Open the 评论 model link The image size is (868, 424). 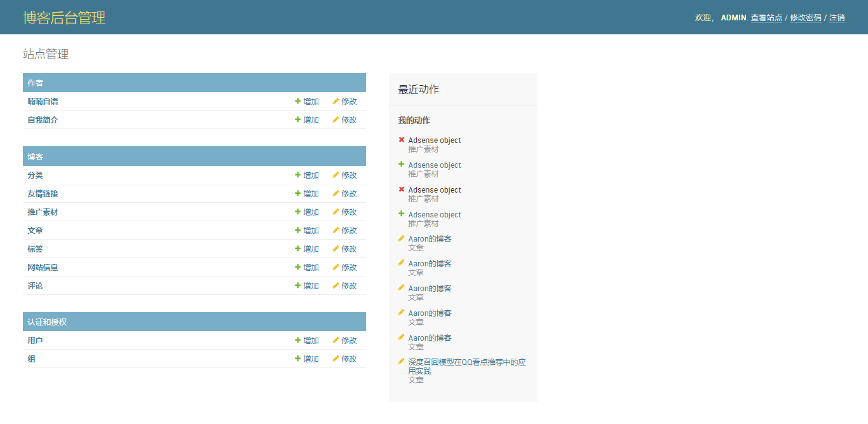[x=35, y=285]
